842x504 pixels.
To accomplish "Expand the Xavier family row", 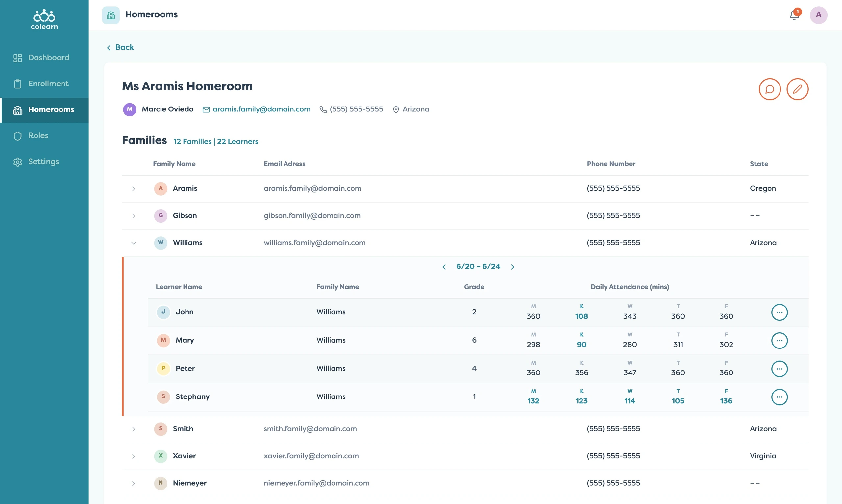I will (x=134, y=456).
